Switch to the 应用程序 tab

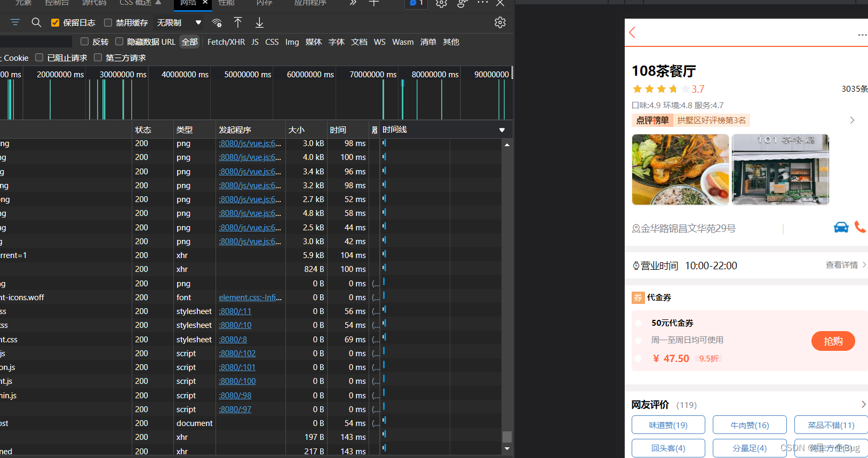[310, 3]
